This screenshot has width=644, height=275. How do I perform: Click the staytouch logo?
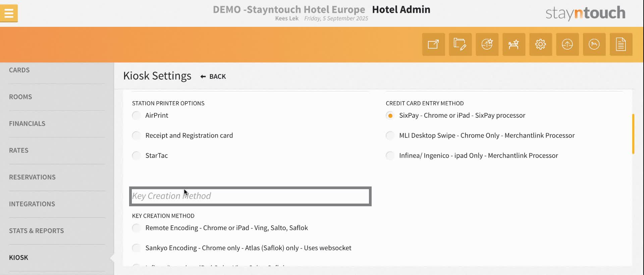(585, 13)
